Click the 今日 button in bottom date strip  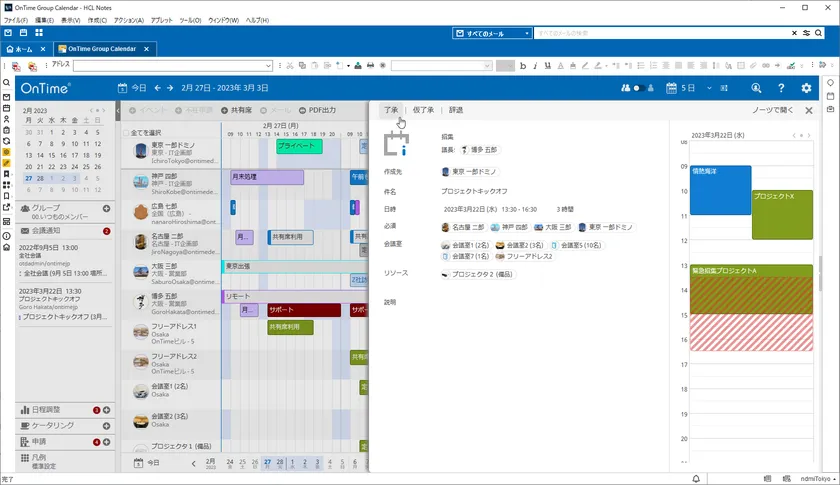[146, 462]
